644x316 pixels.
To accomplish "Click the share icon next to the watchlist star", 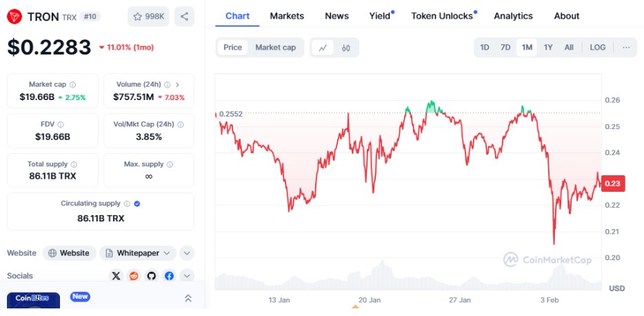I will [184, 16].
